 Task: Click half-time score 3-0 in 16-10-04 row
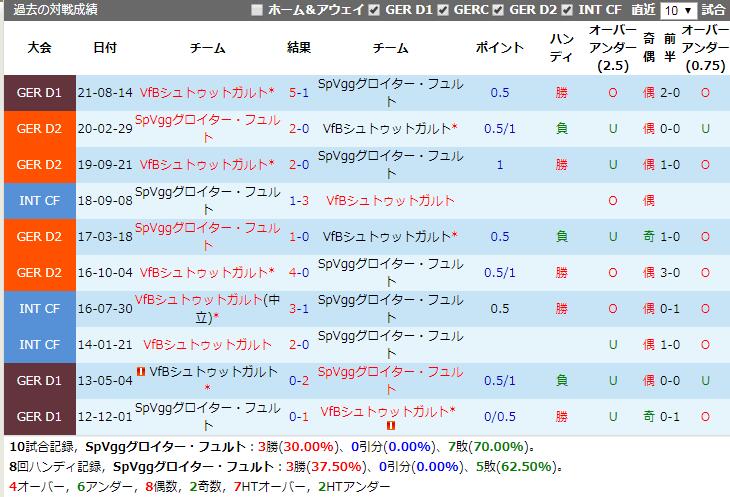click(670, 272)
